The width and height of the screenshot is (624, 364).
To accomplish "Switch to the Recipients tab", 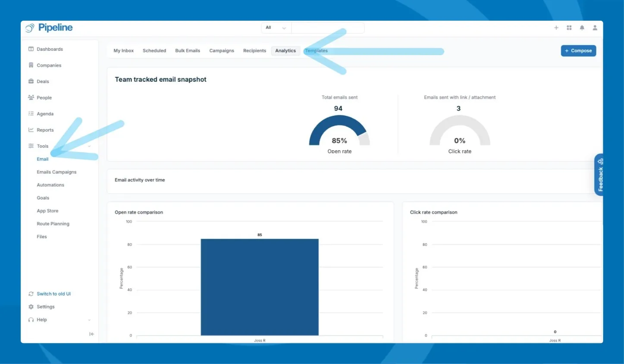I will [254, 51].
